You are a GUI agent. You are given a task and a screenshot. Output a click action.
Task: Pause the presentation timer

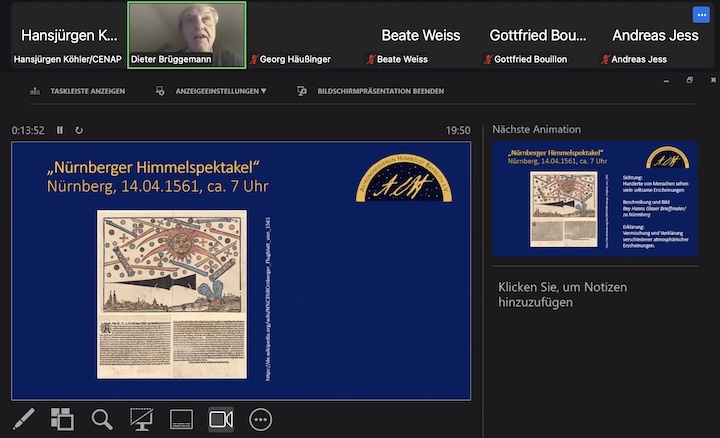coord(60,130)
